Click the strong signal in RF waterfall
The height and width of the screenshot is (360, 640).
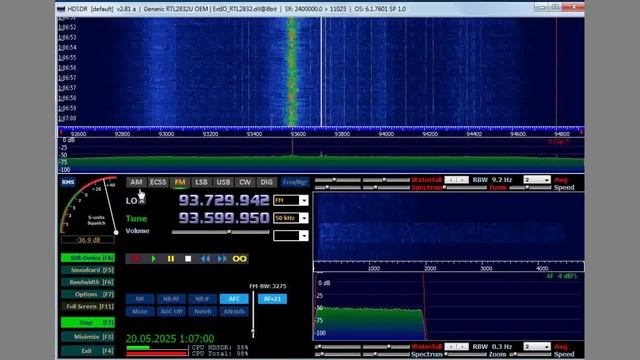click(x=292, y=71)
